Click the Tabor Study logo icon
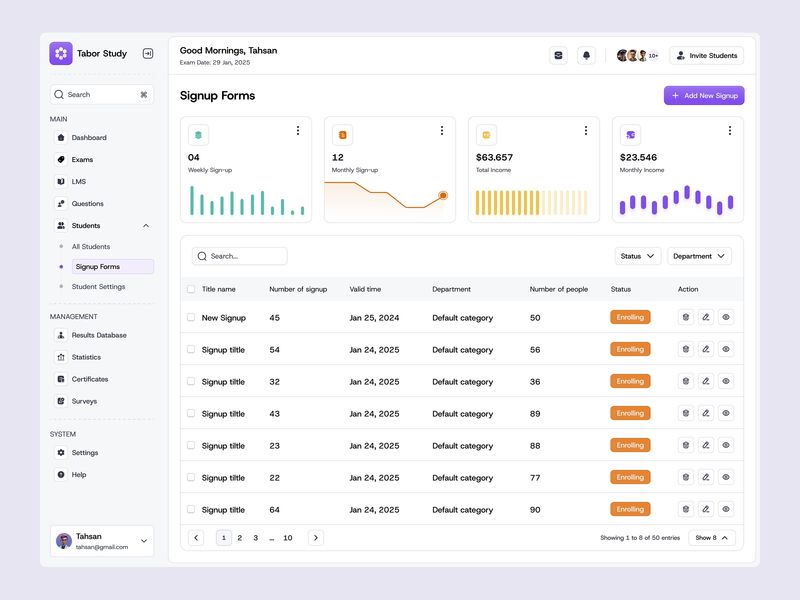Viewport: 800px width, 600px height. (61, 53)
